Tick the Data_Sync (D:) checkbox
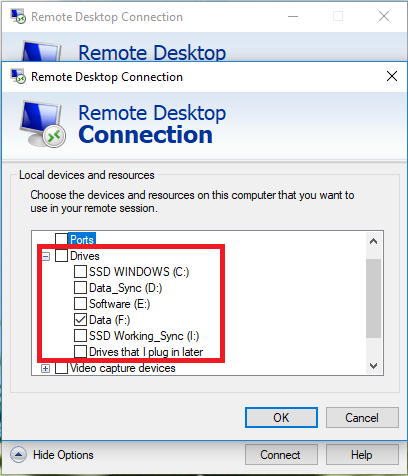The image size is (408, 476). [x=80, y=288]
